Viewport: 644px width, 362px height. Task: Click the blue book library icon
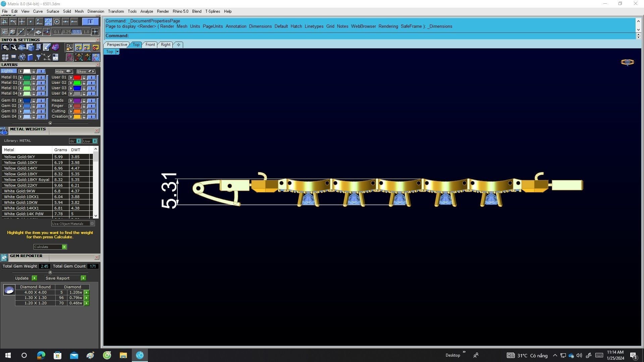pos(30,57)
